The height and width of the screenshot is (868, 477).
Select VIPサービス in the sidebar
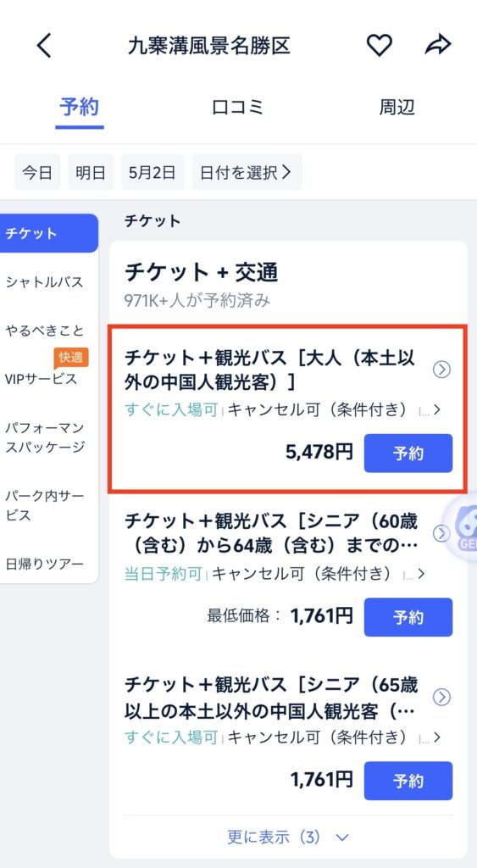(x=42, y=380)
